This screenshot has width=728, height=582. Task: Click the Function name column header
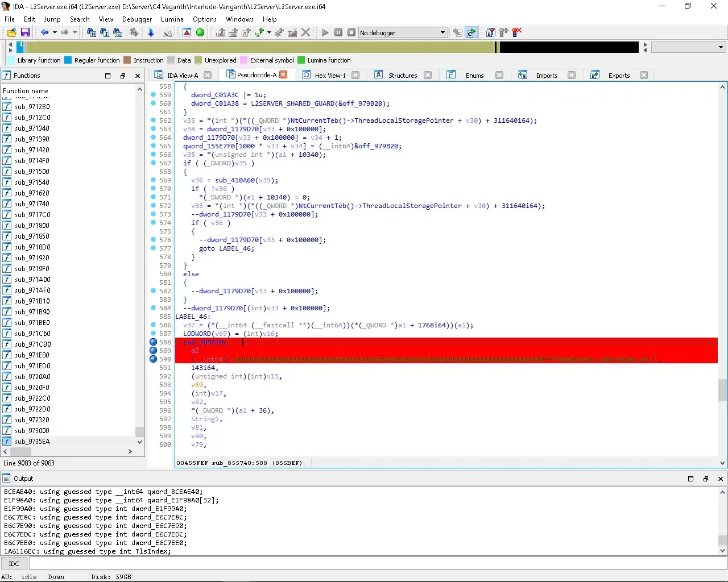[68, 90]
